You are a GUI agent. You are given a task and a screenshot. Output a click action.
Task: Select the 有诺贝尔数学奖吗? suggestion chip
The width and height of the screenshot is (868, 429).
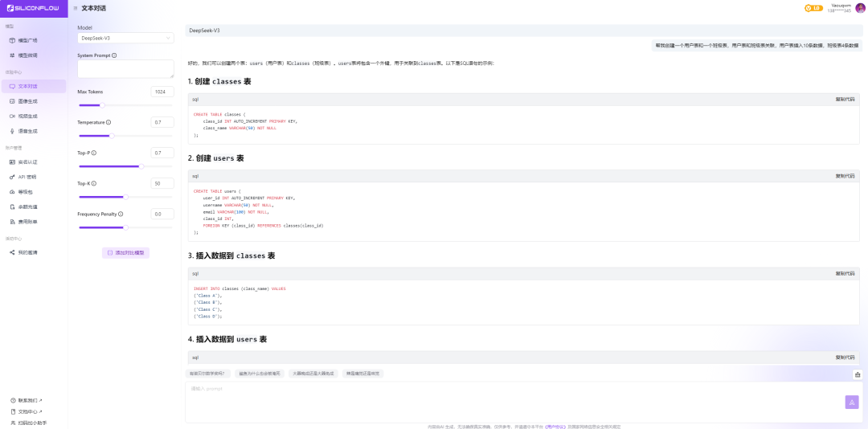coord(207,374)
